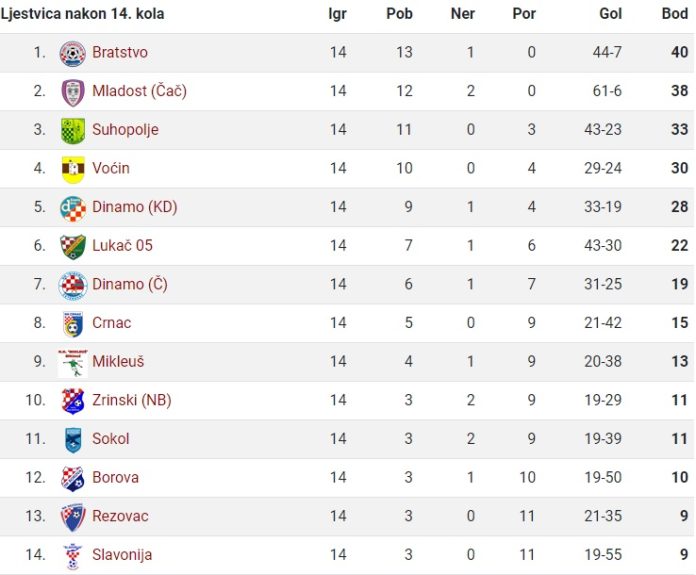This screenshot has width=696, height=575.
Task: Select the Suhopolje green shield logo
Action: click(x=72, y=131)
